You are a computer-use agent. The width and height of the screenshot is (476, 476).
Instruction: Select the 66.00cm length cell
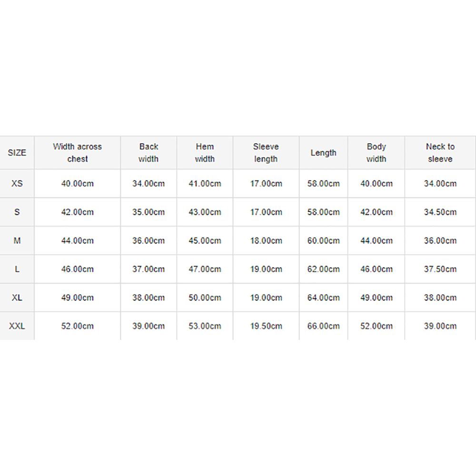[x=323, y=326]
